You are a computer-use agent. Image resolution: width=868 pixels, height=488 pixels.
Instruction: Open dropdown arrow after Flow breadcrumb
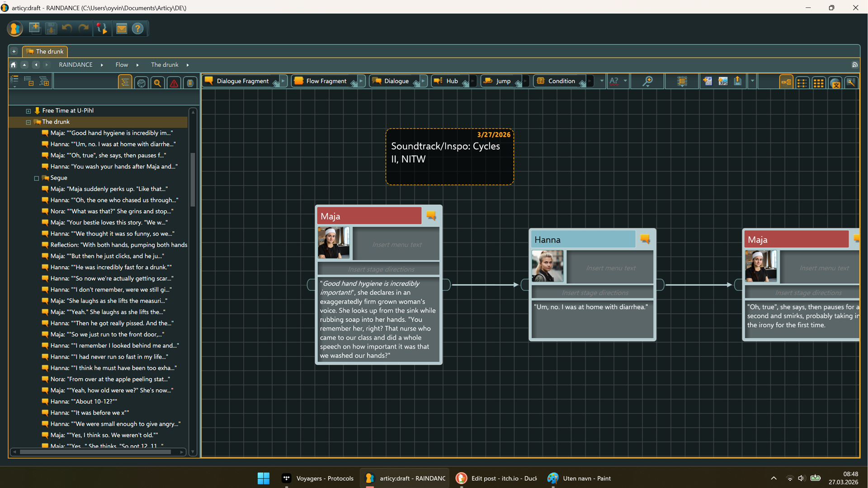[x=137, y=65]
